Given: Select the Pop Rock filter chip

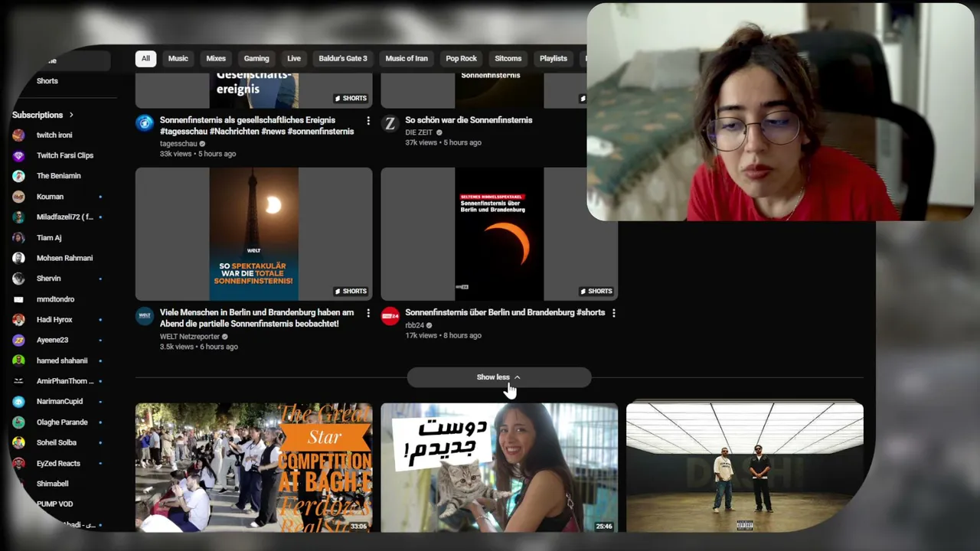Looking at the screenshot, I should pyautogui.click(x=462, y=58).
